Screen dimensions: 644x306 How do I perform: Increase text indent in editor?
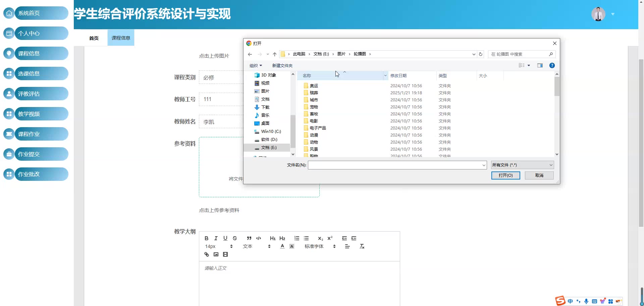pos(354,238)
